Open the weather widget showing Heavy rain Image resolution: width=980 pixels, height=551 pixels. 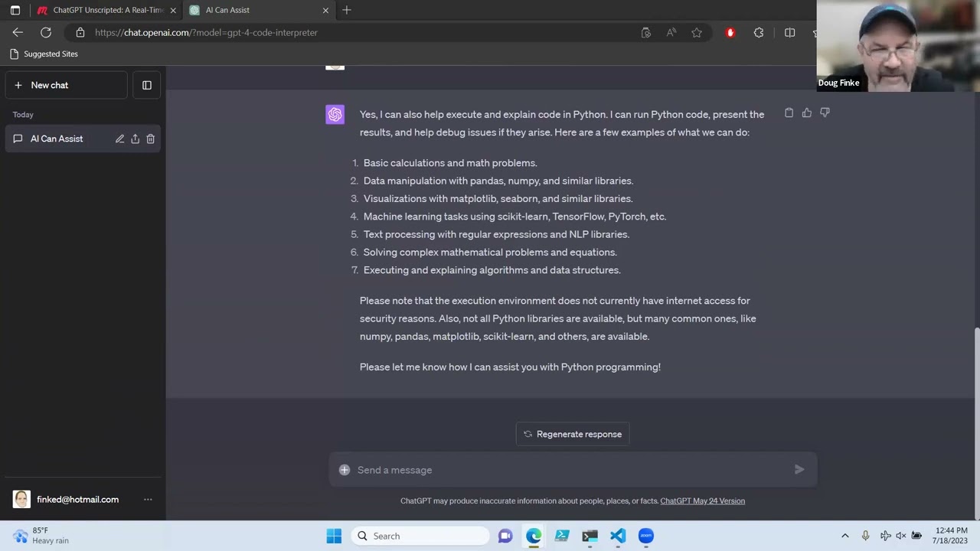(x=42, y=536)
